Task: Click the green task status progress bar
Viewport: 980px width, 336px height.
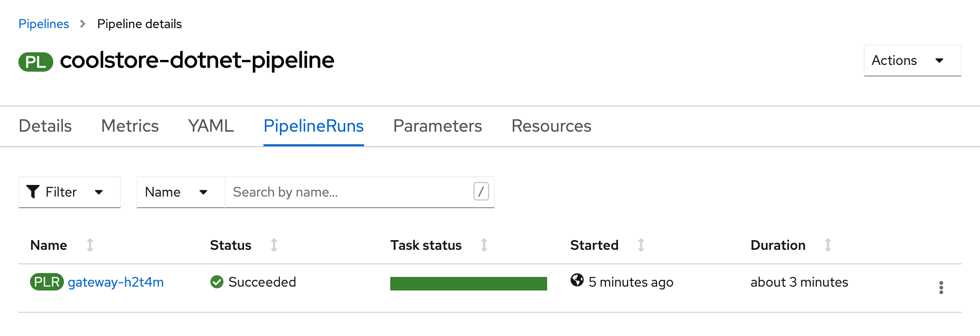Action: point(469,284)
